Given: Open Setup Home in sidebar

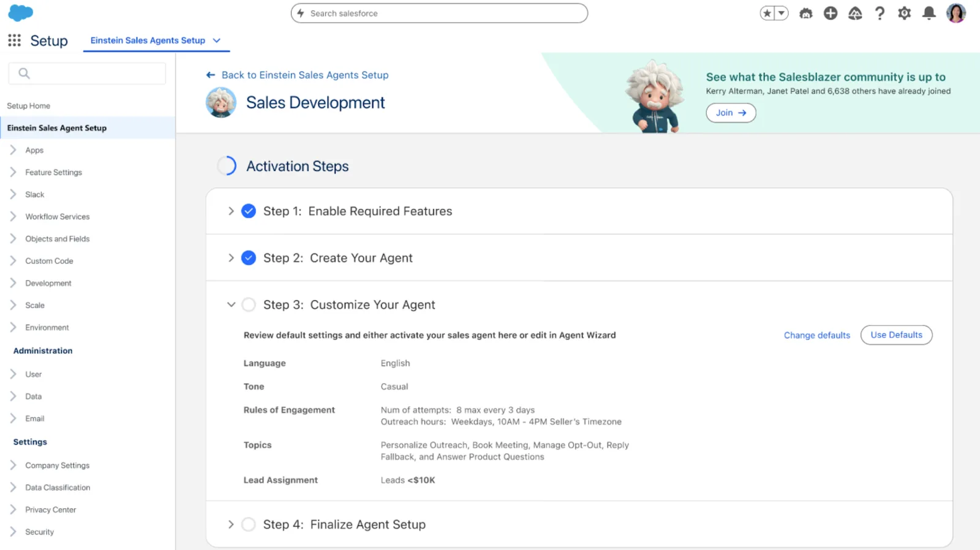Looking at the screenshot, I should pos(29,106).
